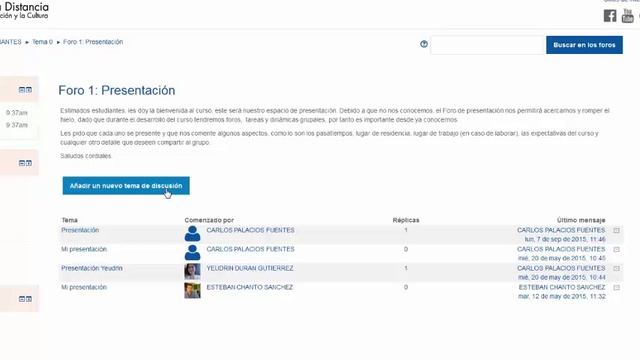Click subscribe icon in Esteban Chanto row
Screen dimensions: 640x360
tap(616, 288)
